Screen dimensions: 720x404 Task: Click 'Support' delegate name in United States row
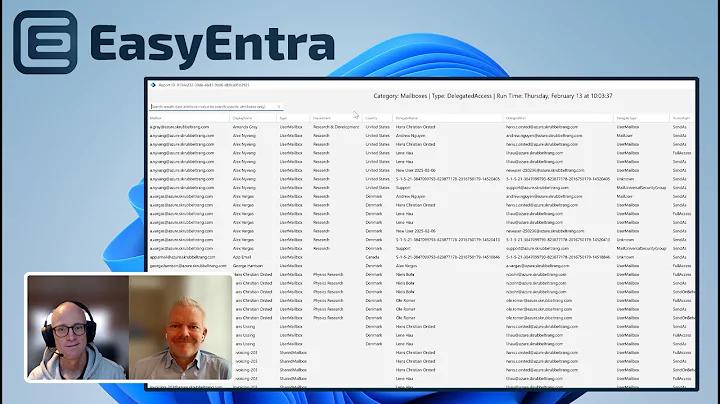coord(403,188)
